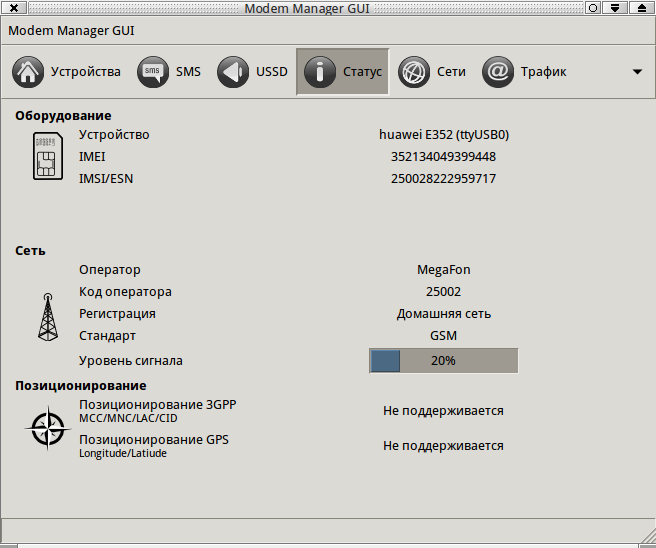
Task: Select the Статус info icon
Action: coord(320,72)
